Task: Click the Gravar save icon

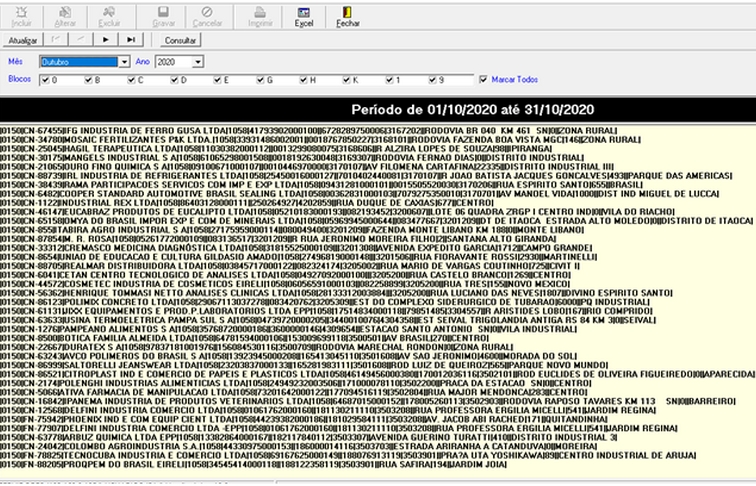Action: (163, 17)
